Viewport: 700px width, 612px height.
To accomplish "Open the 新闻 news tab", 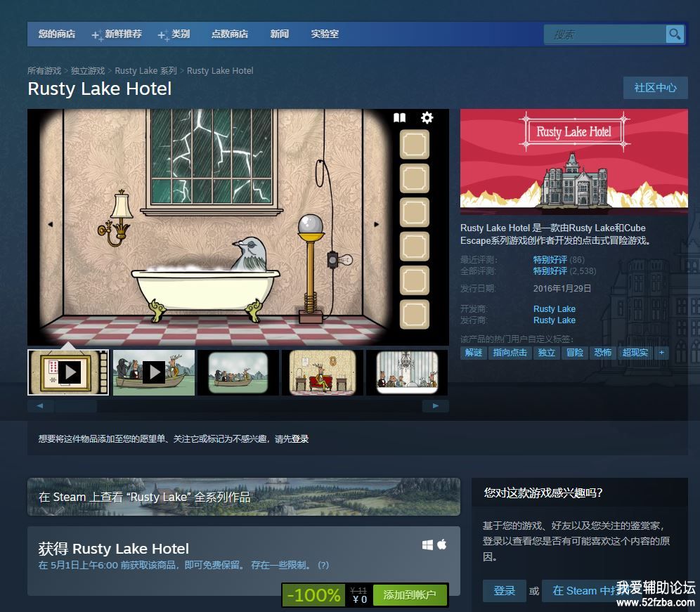I will pyautogui.click(x=280, y=34).
